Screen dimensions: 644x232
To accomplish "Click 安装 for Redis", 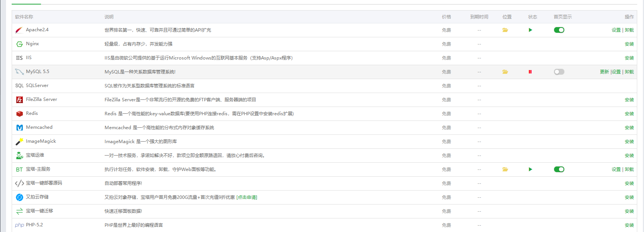I will pyautogui.click(x=629, y=114).
